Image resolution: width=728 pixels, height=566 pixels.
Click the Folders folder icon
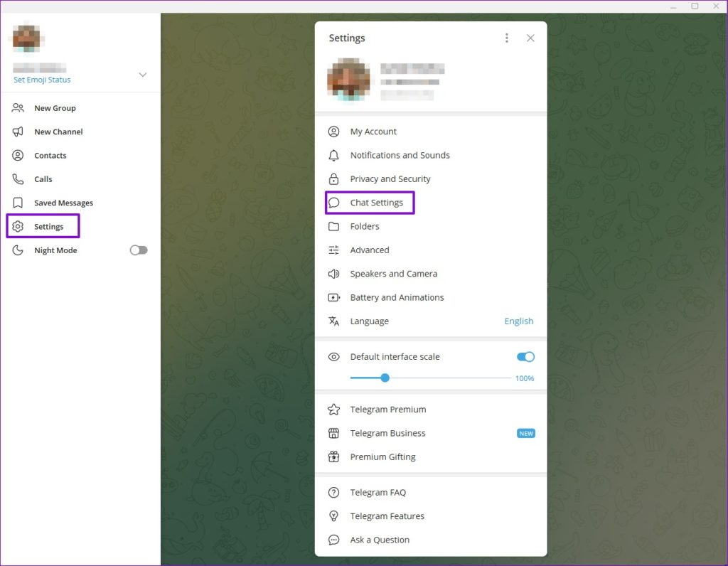point(333,226)
